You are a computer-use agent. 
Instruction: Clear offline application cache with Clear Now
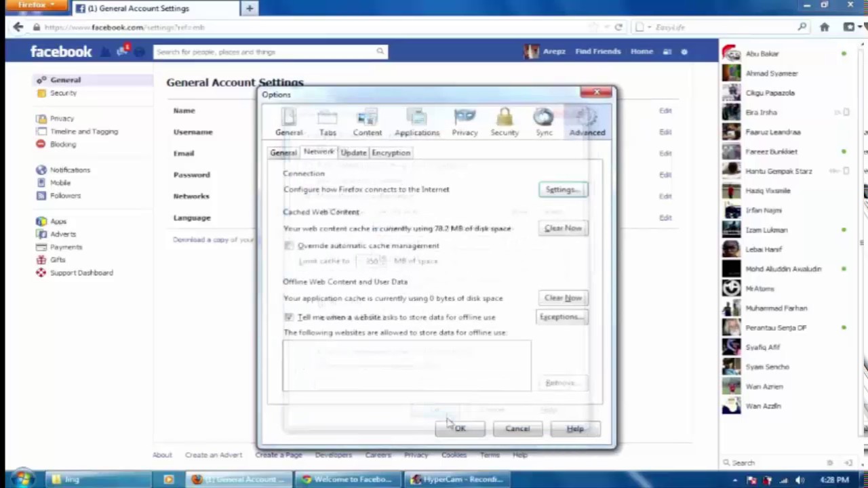(563, 298)
